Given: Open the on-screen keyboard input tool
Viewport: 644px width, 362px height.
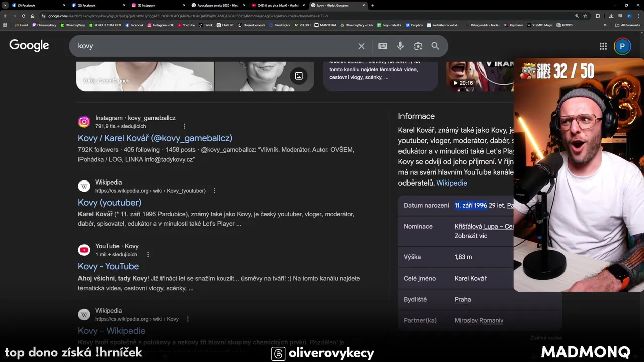Looking at the screenshot, I should point(383,46).
